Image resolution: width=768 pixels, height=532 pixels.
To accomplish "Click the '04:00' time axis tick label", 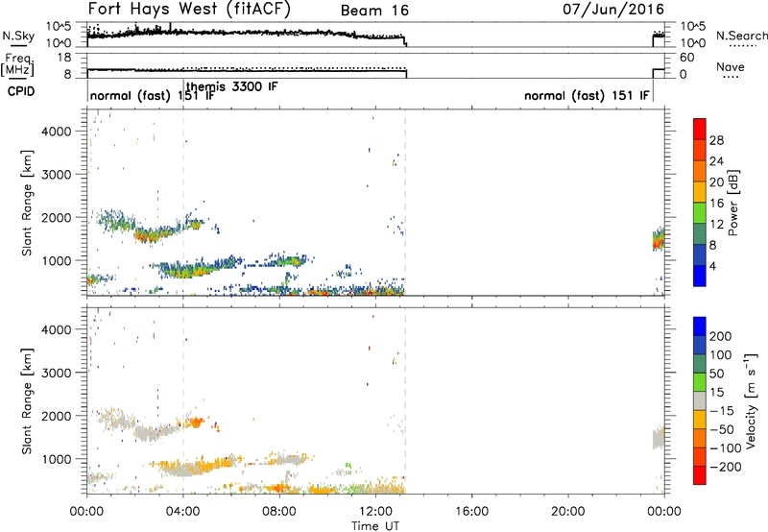I will 183,512.
